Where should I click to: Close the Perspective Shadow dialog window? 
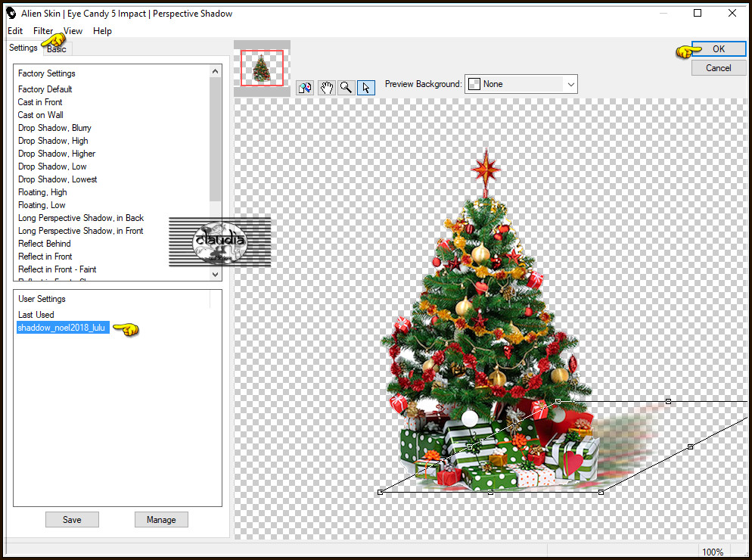click(732, 14)
